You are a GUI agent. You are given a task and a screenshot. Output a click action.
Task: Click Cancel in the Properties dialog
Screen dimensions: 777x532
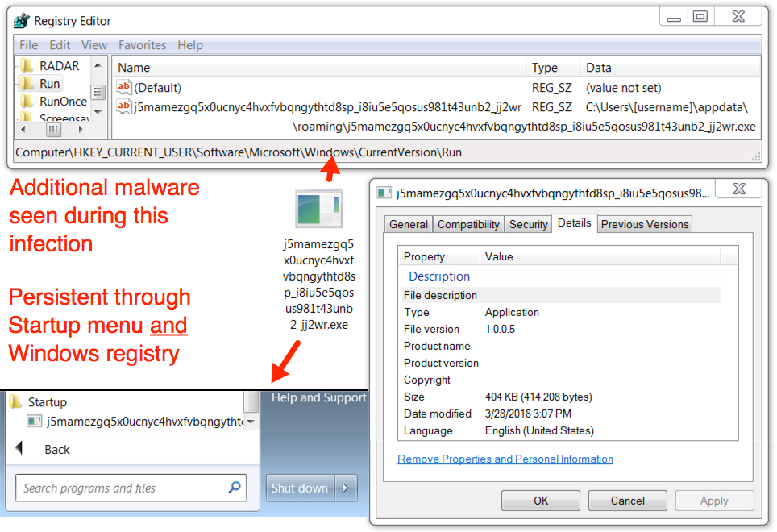[x=627, y=501]
